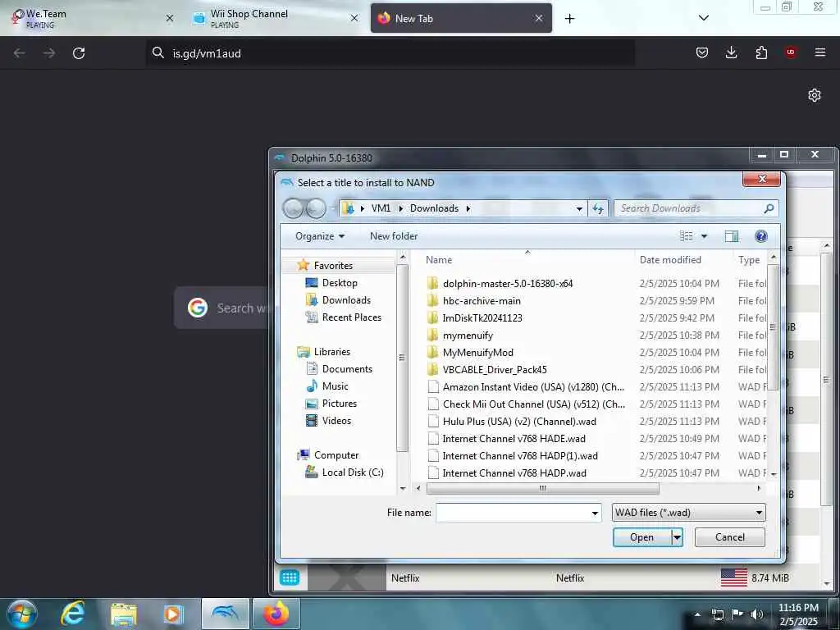Select Computer in navigation pane
Viewport: 840px width, 630px height.
(336, 455)
